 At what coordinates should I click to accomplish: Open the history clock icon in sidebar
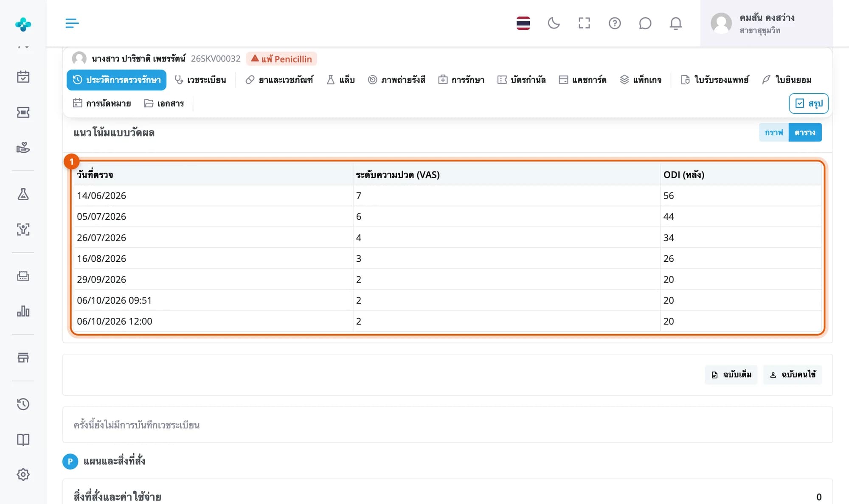[x=23, y=404]
